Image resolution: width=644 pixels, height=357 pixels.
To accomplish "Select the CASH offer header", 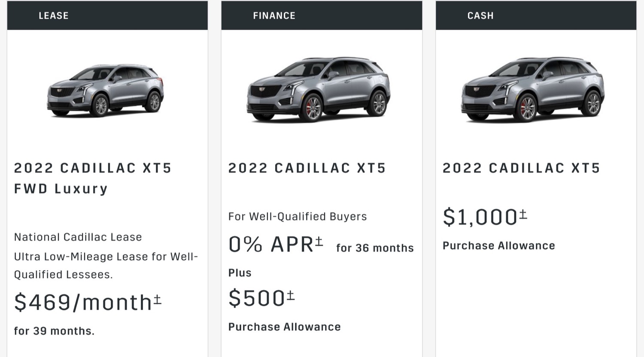I will pyautogui.click(x=536, y=15).
